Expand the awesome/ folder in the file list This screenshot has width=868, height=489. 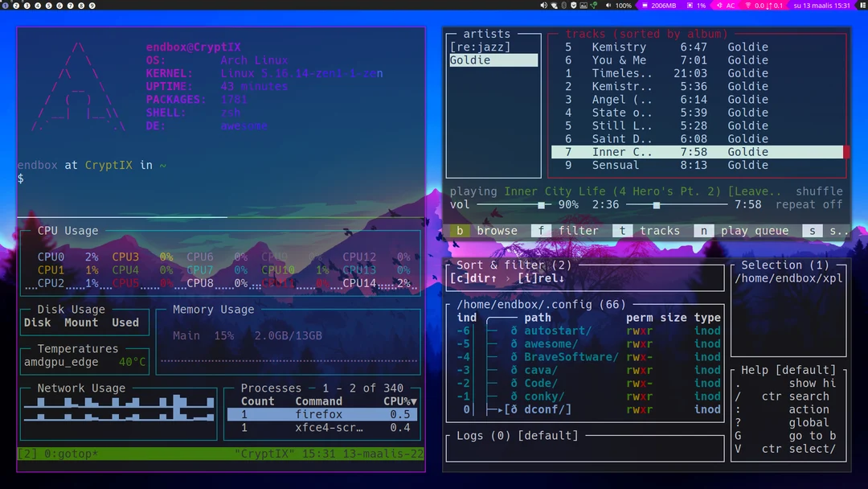coord(551,343)
